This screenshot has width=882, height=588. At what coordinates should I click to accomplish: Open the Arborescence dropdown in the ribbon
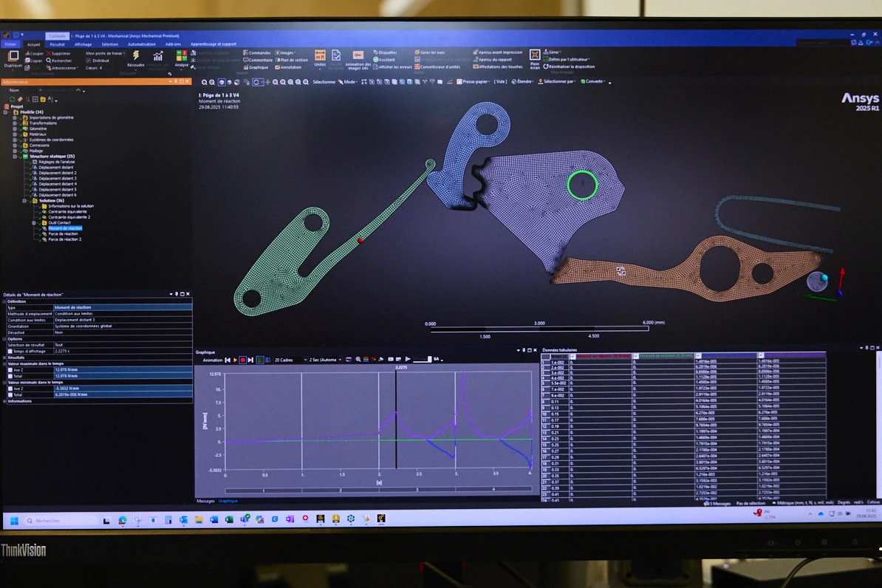(63, 67)
